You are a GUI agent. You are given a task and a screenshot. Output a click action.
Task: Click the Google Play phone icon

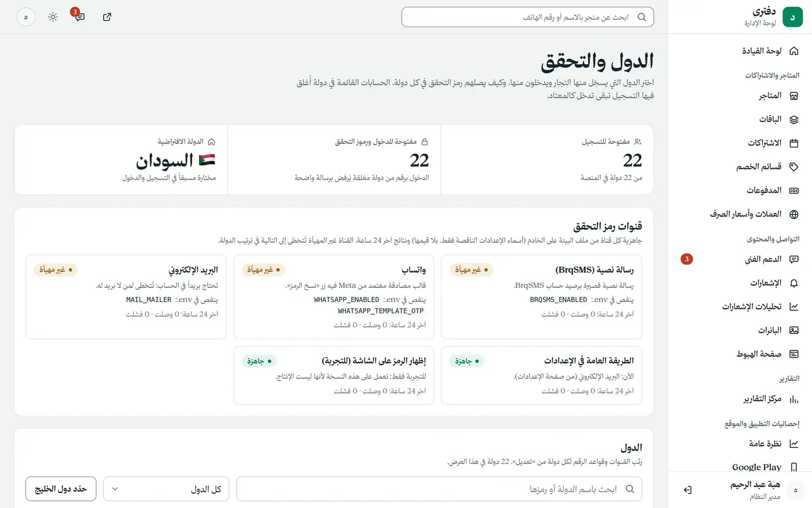pyautogui.click(x=794, y=467)
